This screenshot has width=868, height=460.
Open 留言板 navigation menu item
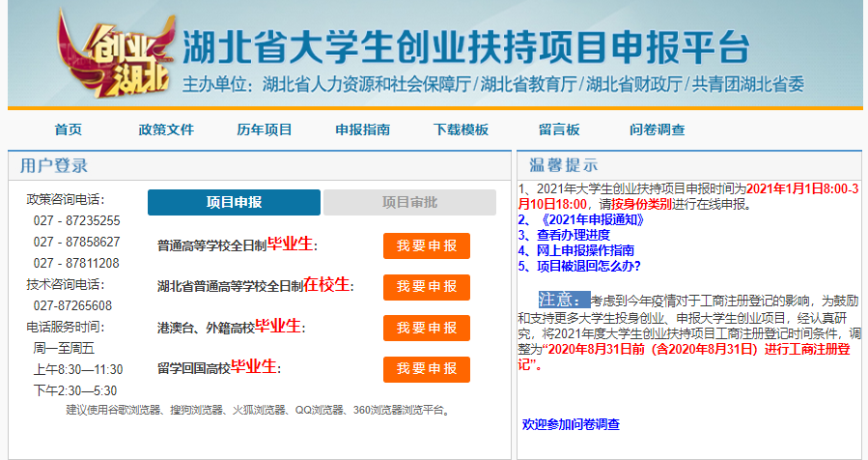click(559, 130)
